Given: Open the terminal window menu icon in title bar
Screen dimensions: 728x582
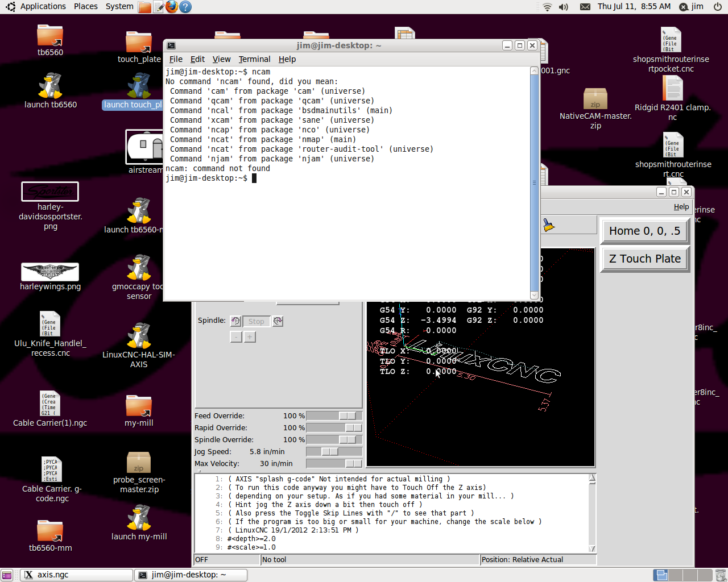Looking at the screenshot, I should click(x=171, y=45).
